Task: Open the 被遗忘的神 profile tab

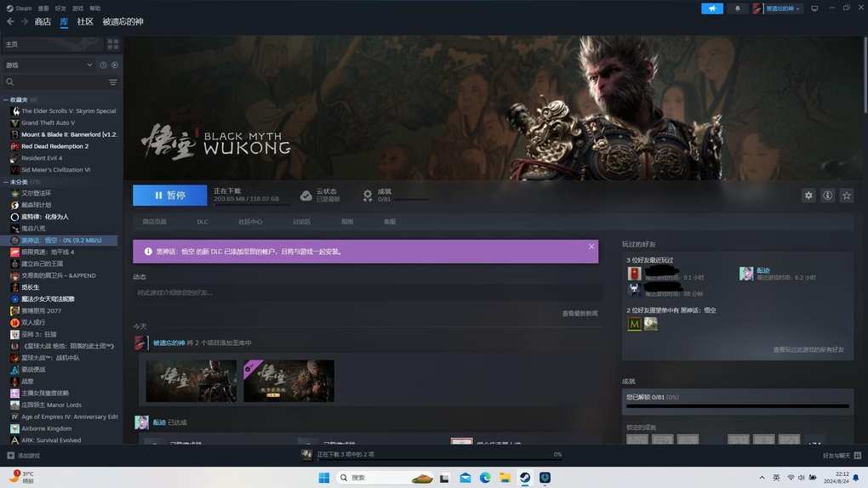Action: (123, 21)
